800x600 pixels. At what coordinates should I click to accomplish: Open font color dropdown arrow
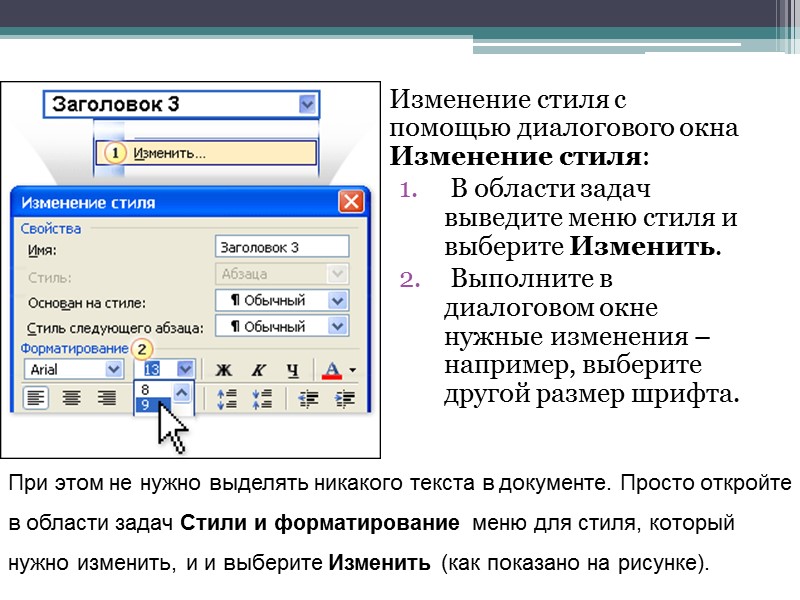click(x=353, y=370)
